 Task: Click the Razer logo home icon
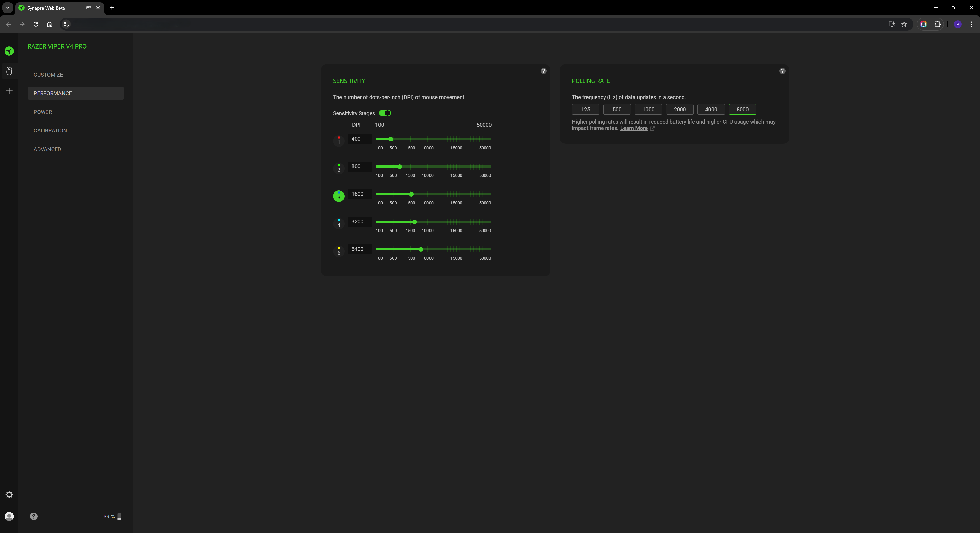(x=9, y=51)
